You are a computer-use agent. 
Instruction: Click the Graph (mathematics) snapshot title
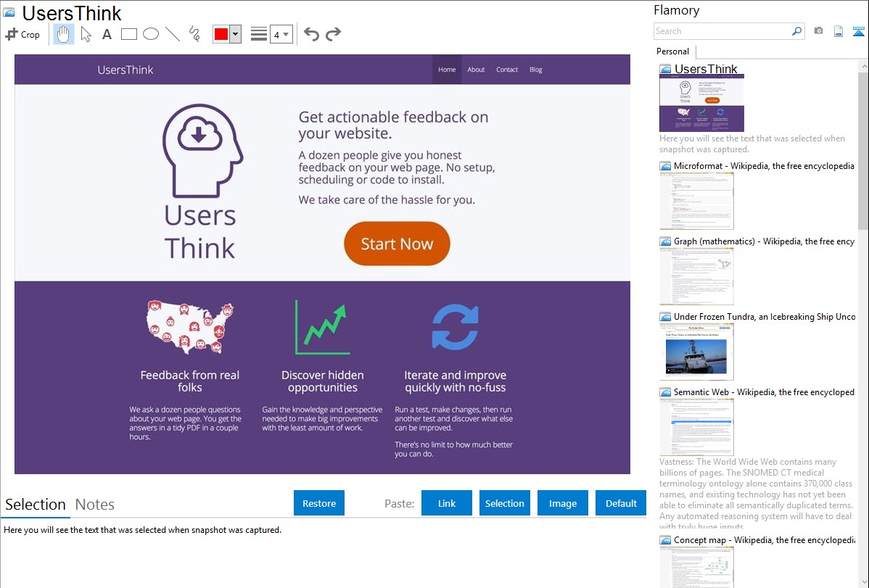[x=764, y=241]
